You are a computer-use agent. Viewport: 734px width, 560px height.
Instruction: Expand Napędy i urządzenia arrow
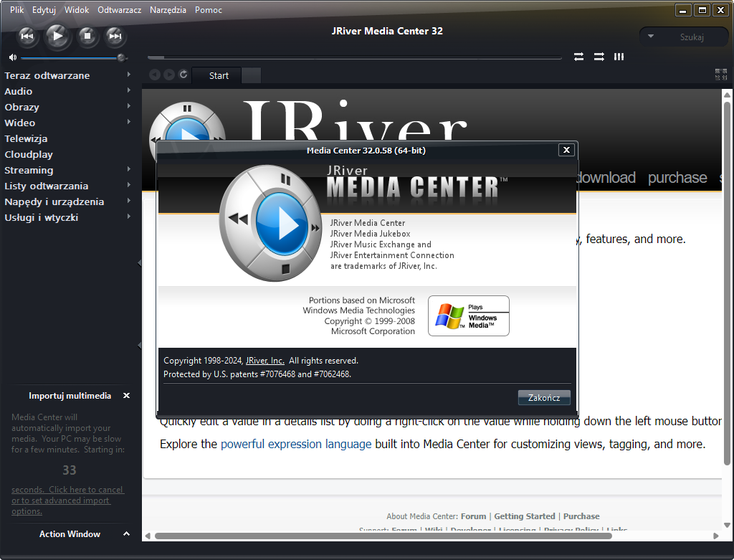point(129,201)
